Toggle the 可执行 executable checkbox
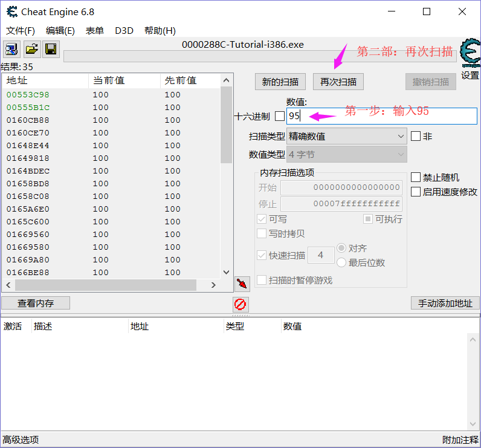The width and height of the screenshot is (481, 448). [x=368, y=219]
